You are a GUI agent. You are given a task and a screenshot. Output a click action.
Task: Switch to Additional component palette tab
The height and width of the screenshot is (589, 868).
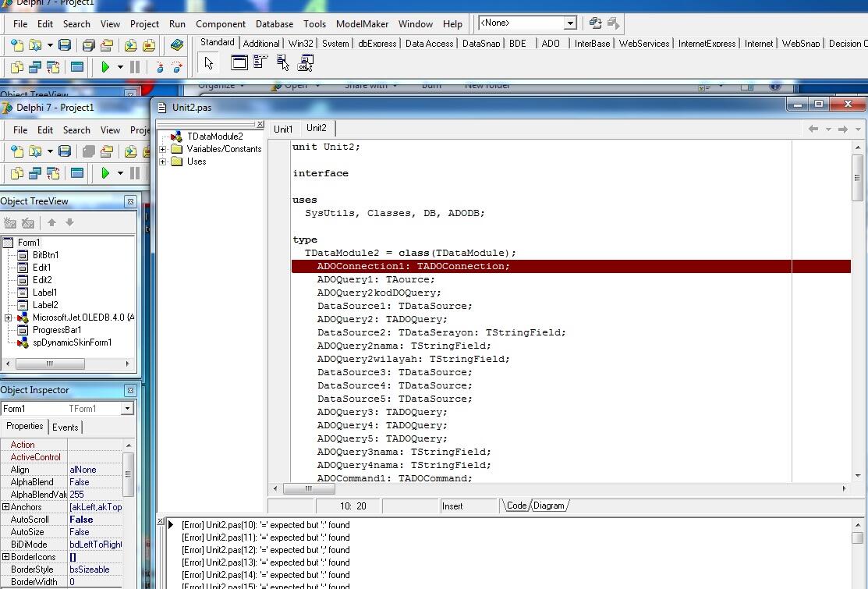pyautogui.click(x=261, y=43)
